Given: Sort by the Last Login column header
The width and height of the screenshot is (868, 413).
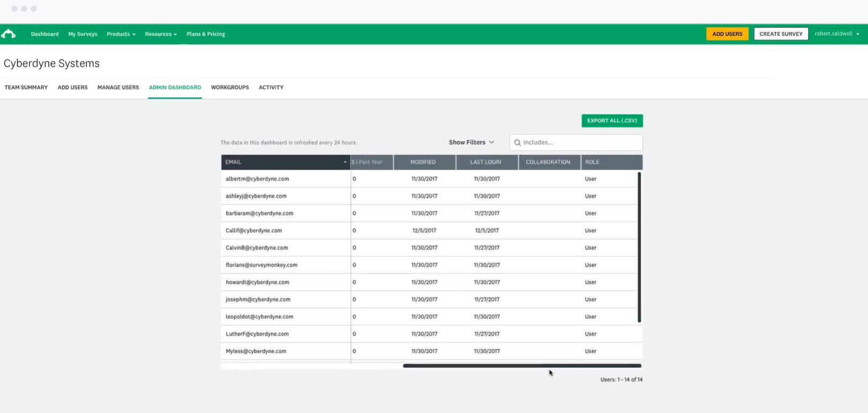Looking at the screenshot, I should pyautogui.click(x=485, y=162).
